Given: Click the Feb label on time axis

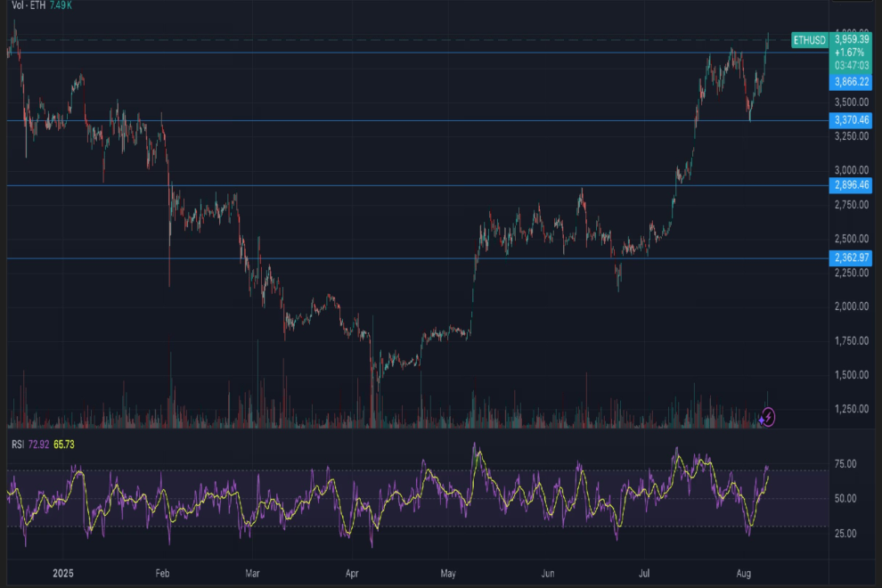Looking at the screenshot, I should (x=161, y=575).
